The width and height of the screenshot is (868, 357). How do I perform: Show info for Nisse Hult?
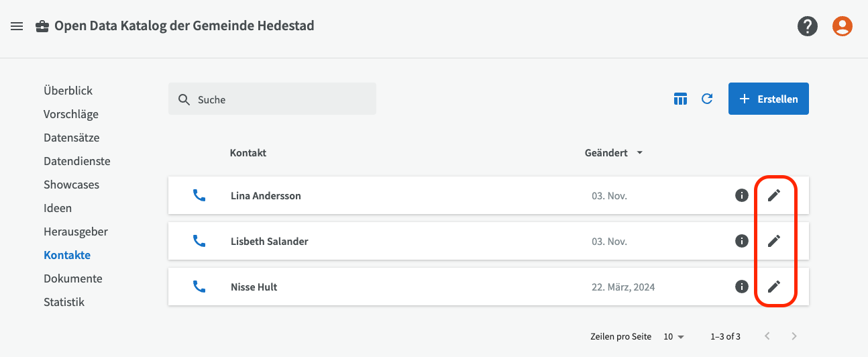click(x=742, y=287)
